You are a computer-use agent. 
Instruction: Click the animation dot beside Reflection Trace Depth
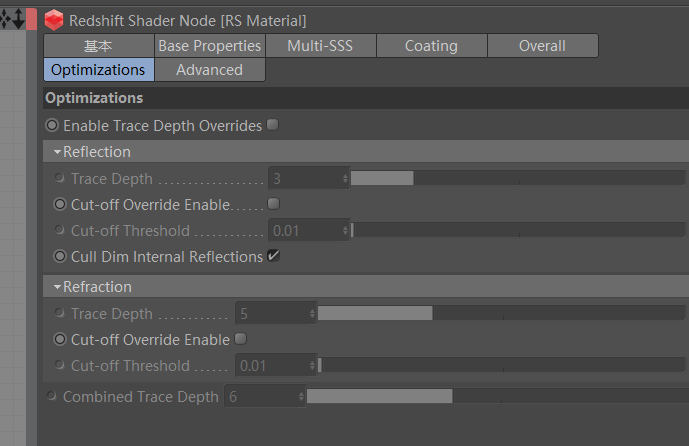(x=60, y=178)
